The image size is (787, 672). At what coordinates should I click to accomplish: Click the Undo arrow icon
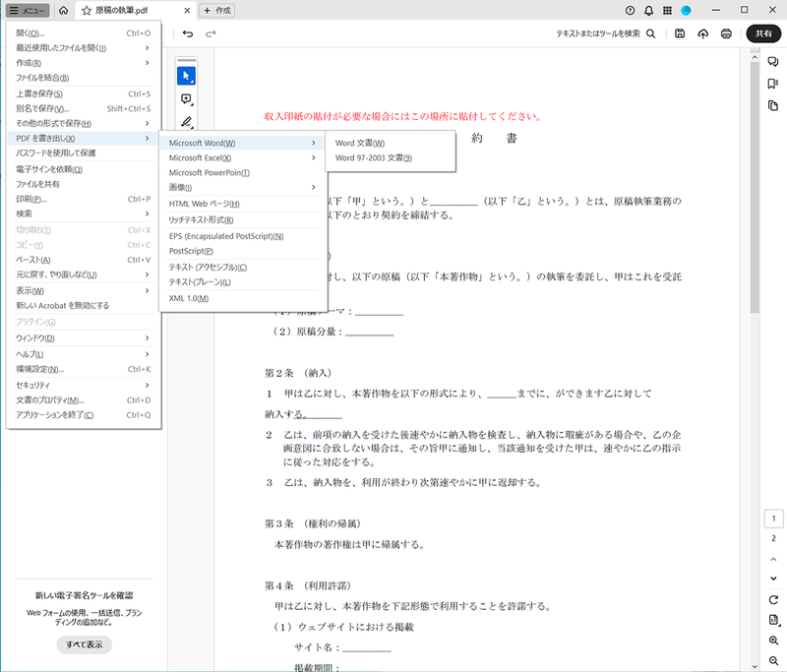click(188, 33)
